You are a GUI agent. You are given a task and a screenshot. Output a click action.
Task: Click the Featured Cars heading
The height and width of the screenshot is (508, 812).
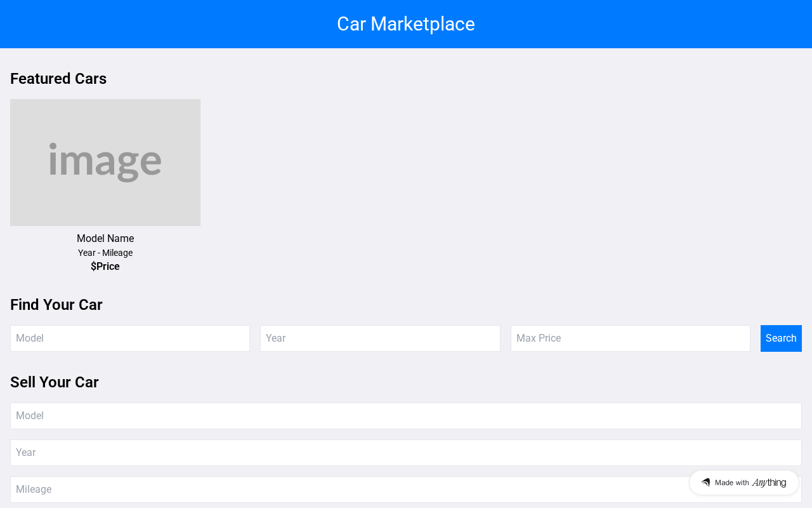pos(58,79)
